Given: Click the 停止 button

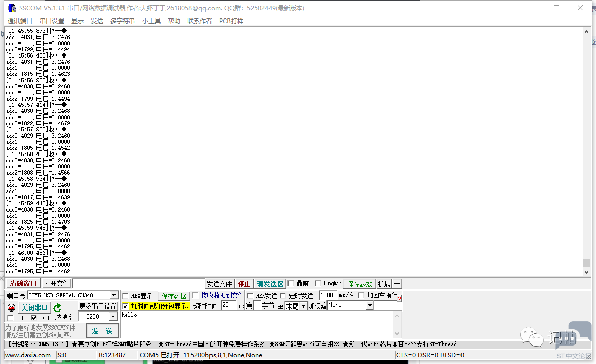Looking at the screenshot, I should (244, 284).
